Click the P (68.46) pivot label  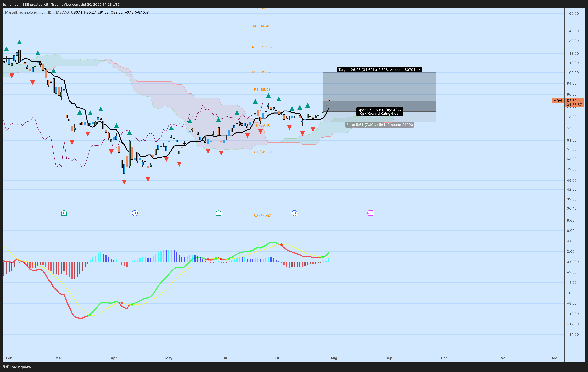(x=264, y=125)
